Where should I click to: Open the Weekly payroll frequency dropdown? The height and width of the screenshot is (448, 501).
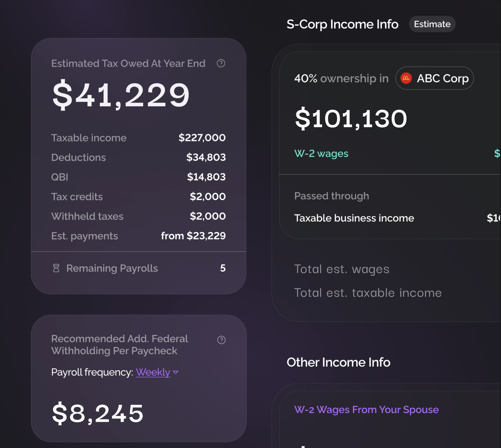coord(153,372)
